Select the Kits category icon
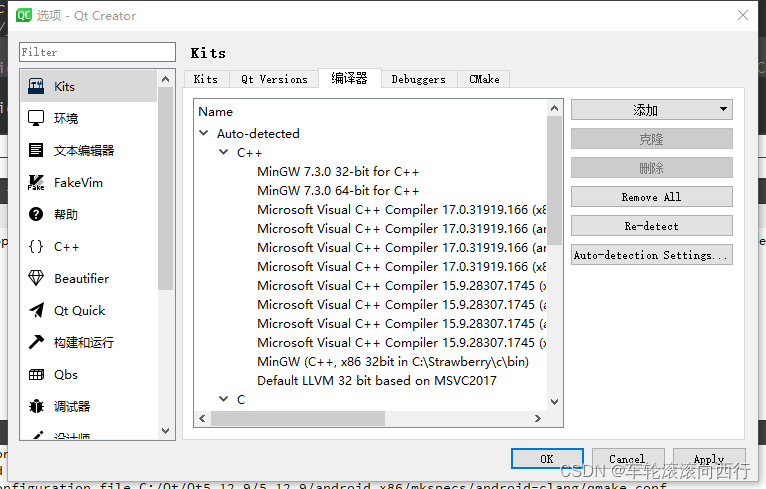766x489 pixels. tap(36, 86)
